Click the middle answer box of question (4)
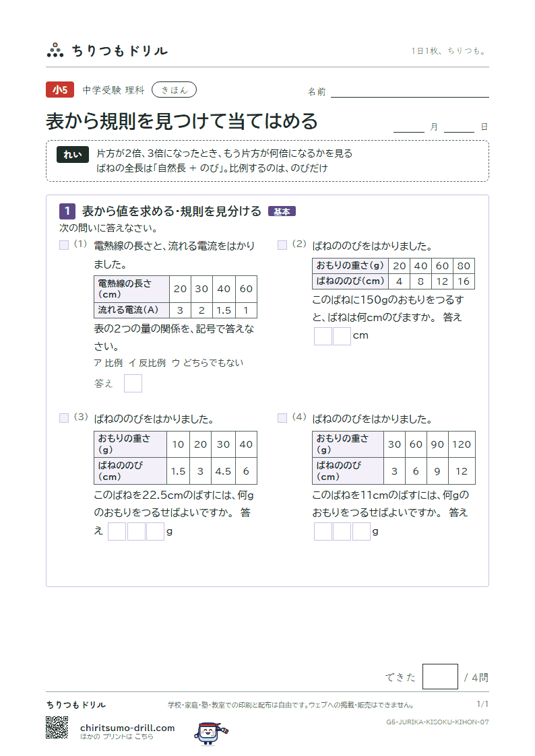 click(x=342, y=531)
